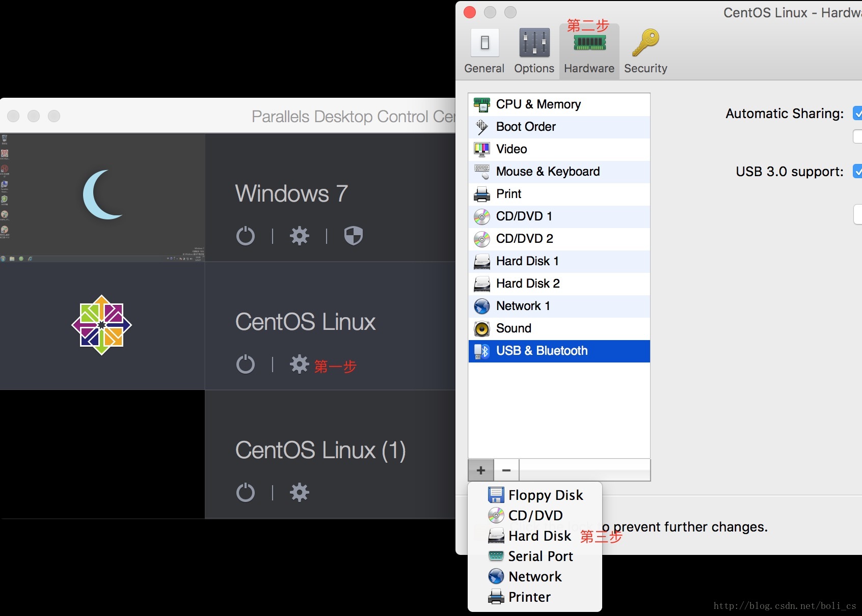Click the CentOS logo thumbnail

click(x=102, y=325)
